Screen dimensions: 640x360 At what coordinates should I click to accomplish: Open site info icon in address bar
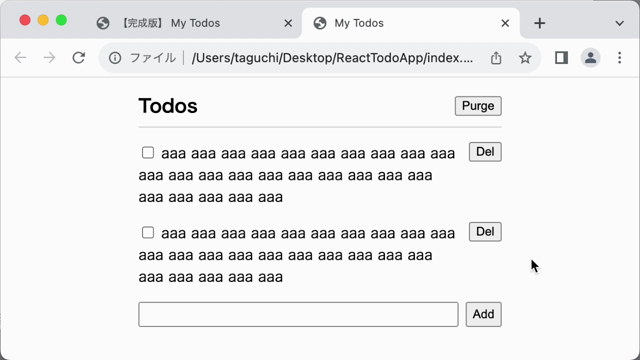(x=115, y=58)
